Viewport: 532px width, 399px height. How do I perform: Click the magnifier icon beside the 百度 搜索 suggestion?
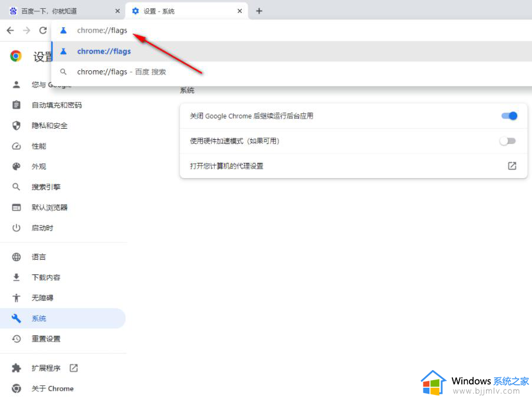pos(64,72)
